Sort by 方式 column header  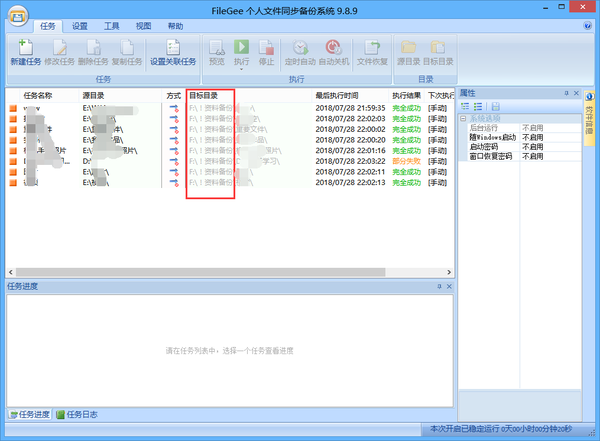pyautogui.click(x=174, y=95)
